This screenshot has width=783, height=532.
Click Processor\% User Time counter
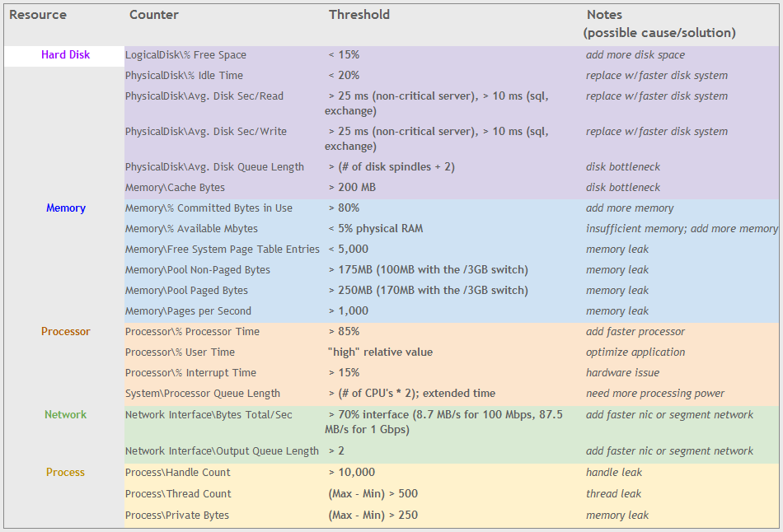(180, 352)
